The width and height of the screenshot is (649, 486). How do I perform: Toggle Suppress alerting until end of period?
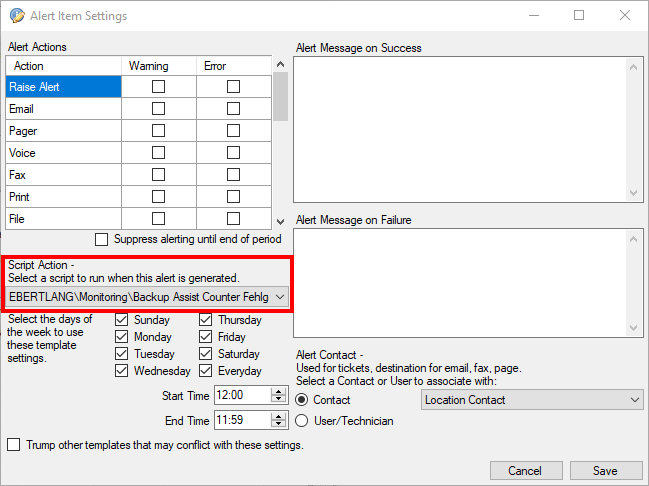[x=101, y=239]
